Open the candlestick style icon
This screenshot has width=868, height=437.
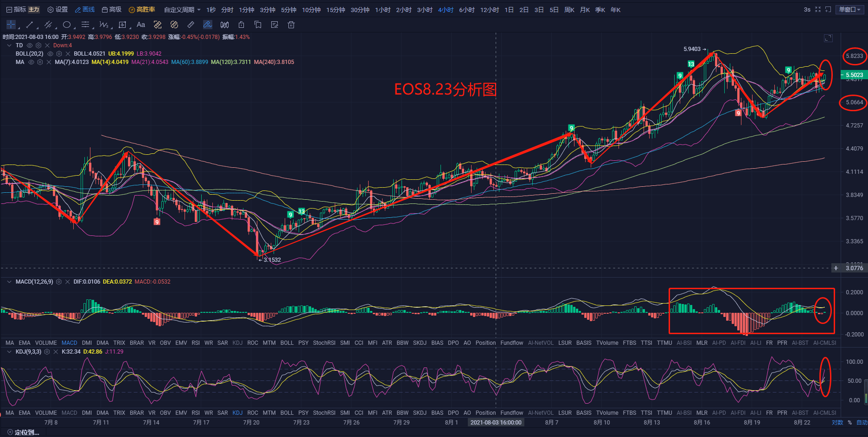[x=224, y=25]
